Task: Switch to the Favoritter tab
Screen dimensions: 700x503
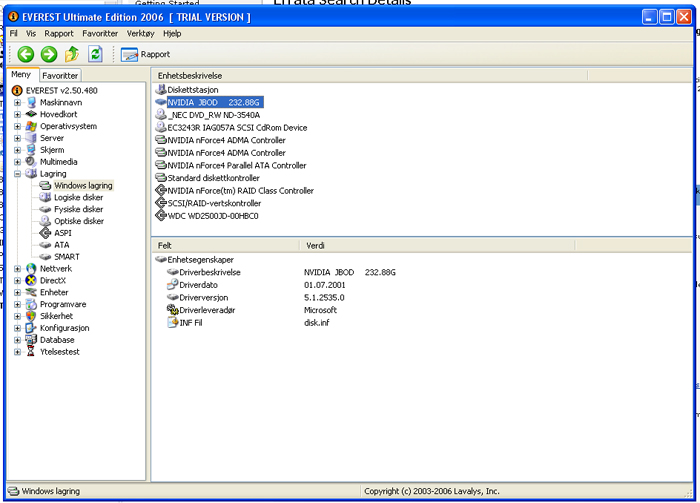Action: [x=60, y=76]
